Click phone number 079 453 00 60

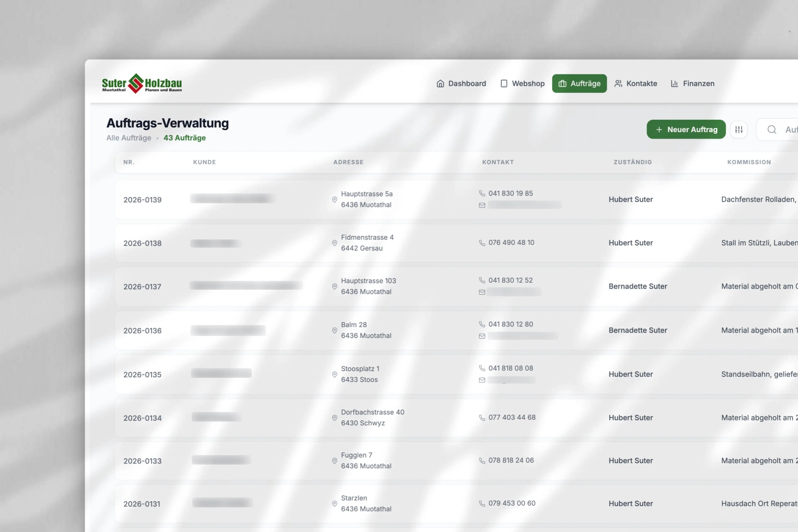[512, 504]
